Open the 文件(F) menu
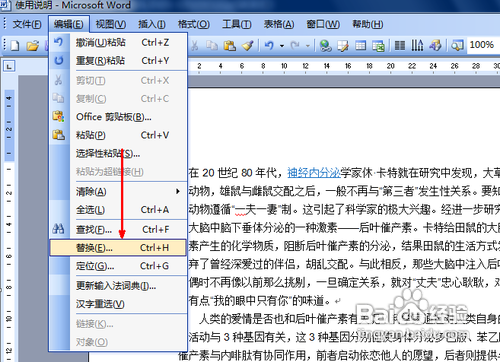This screenshot has height=362, width=500. [x=27, y=24]
